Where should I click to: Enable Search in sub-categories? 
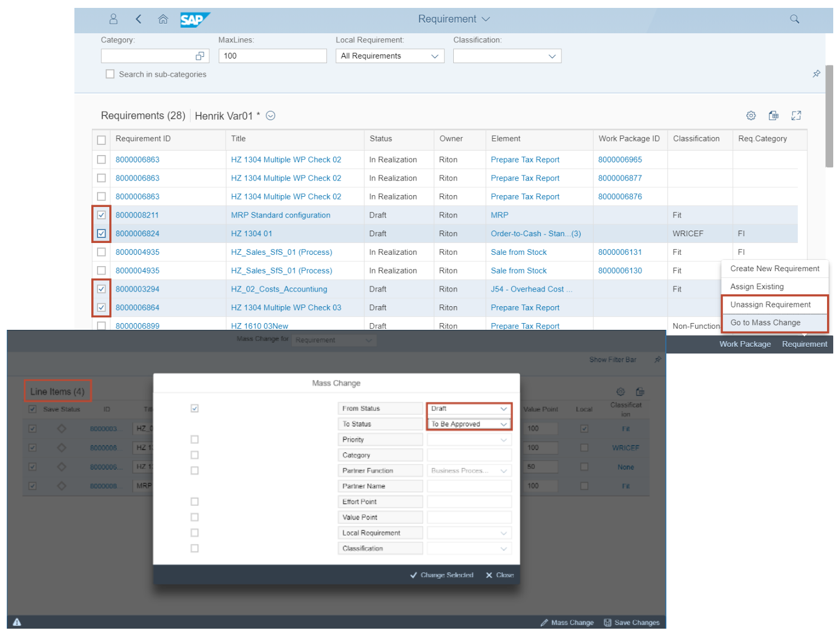tap(110, 74)
